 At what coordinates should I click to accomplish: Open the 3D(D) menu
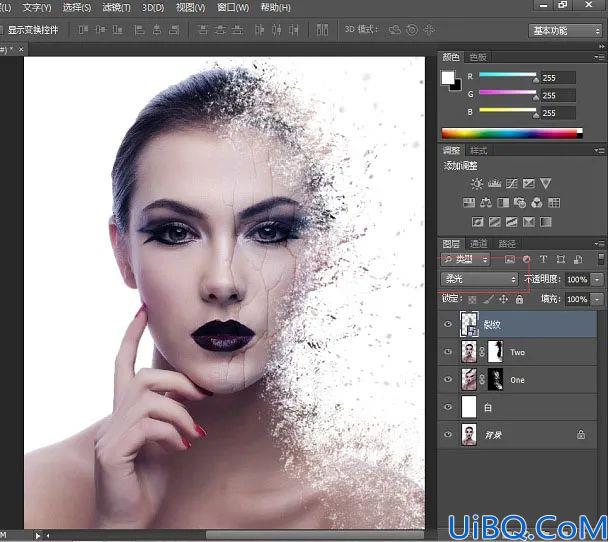153,7
